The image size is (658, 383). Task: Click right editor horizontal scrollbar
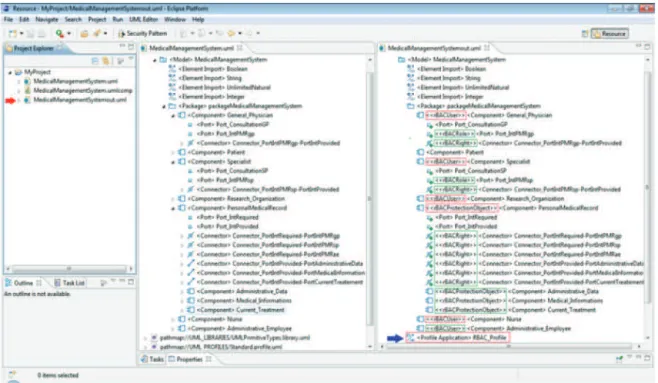tap(510, 347)
